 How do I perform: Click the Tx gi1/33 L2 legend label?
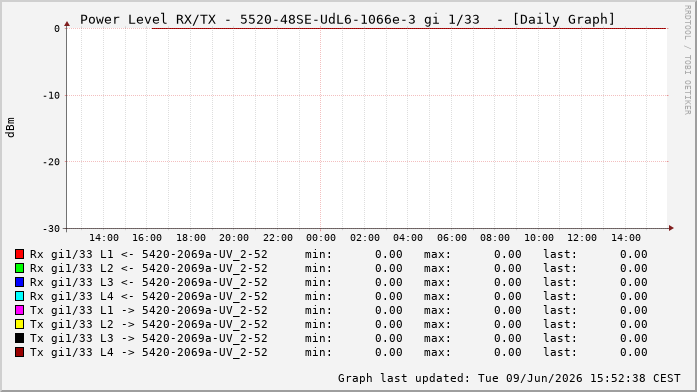148,324
